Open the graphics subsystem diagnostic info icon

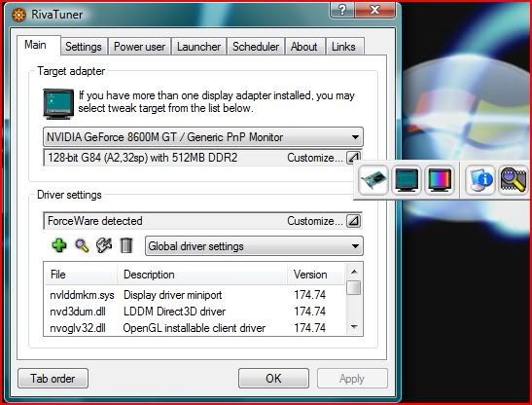coord(479,180)
